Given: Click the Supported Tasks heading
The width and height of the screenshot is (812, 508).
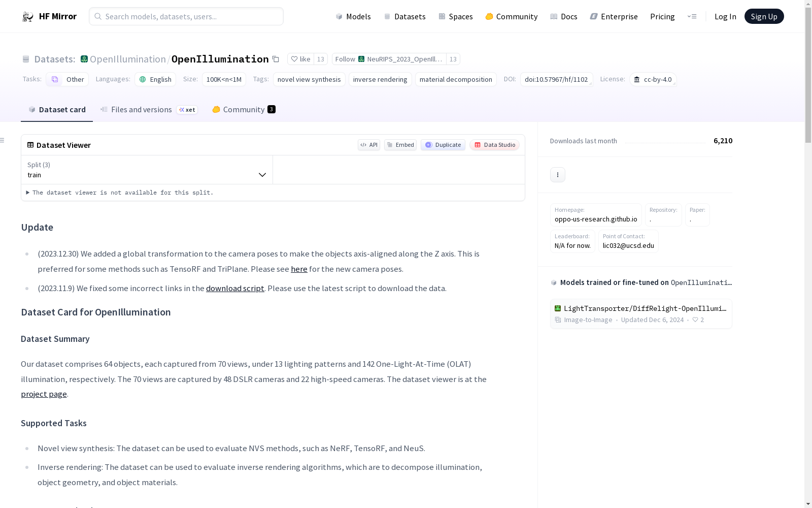Looking at the screenshot, I should click(x=54, y=423).
